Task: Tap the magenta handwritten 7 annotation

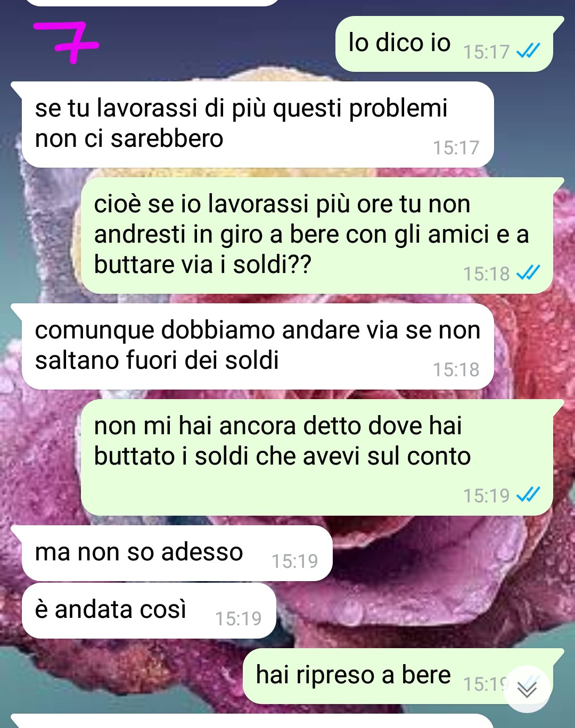Action: coord(67,42)
